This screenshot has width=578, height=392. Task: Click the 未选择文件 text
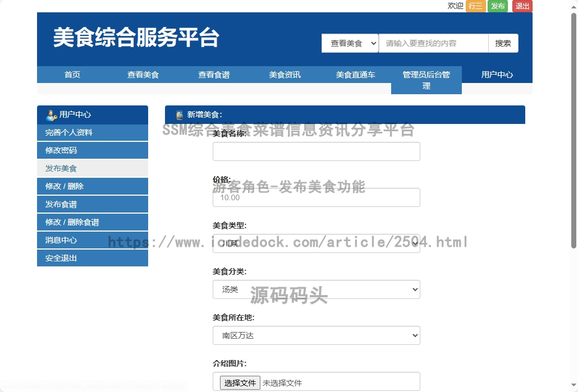pyautogui.click(x=282, y=383)
